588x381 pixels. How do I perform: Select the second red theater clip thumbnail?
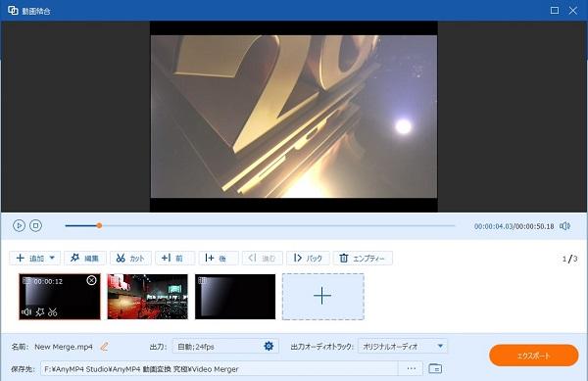click(x=147, y=297)
